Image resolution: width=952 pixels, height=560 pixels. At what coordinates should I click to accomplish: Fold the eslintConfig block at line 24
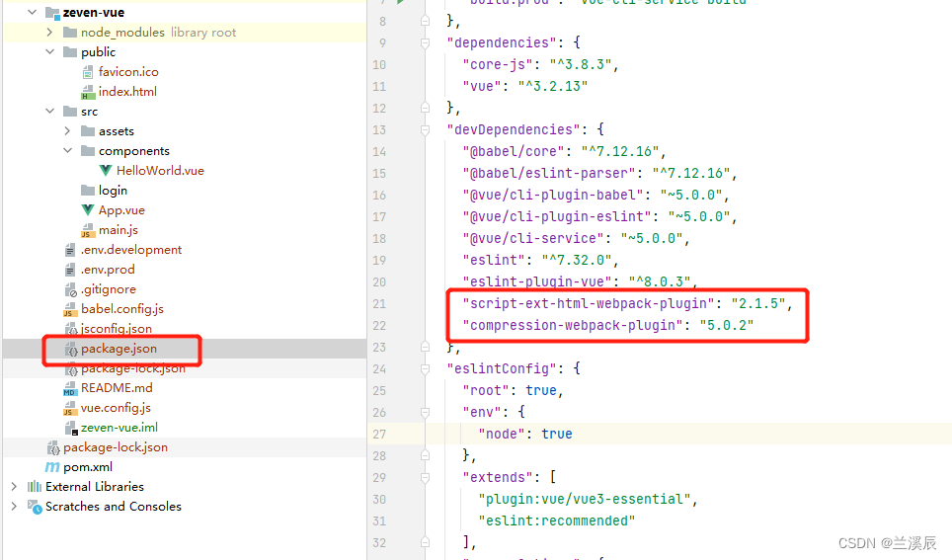pos(425,369)
